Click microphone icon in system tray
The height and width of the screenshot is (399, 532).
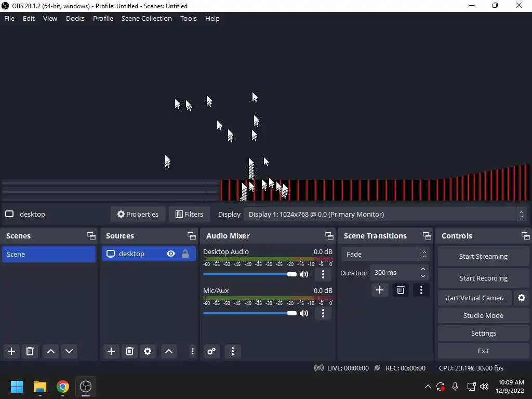click(x=455, y=386)
